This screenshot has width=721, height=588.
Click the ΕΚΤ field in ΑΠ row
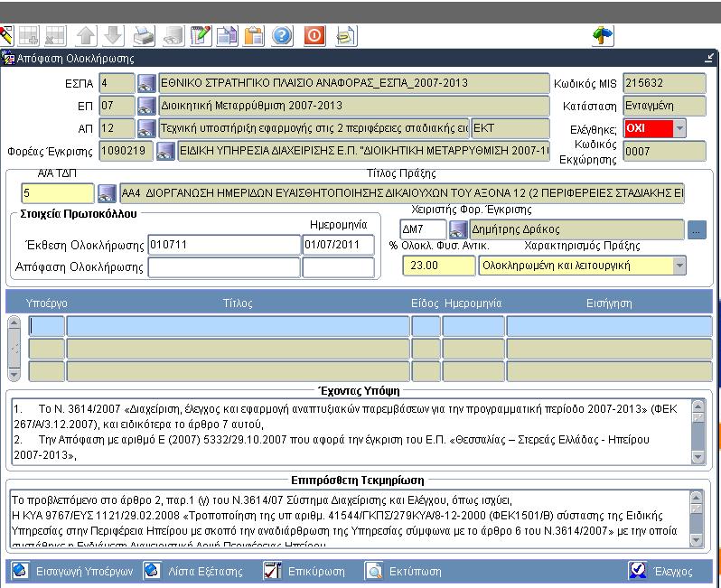[510, 128]
